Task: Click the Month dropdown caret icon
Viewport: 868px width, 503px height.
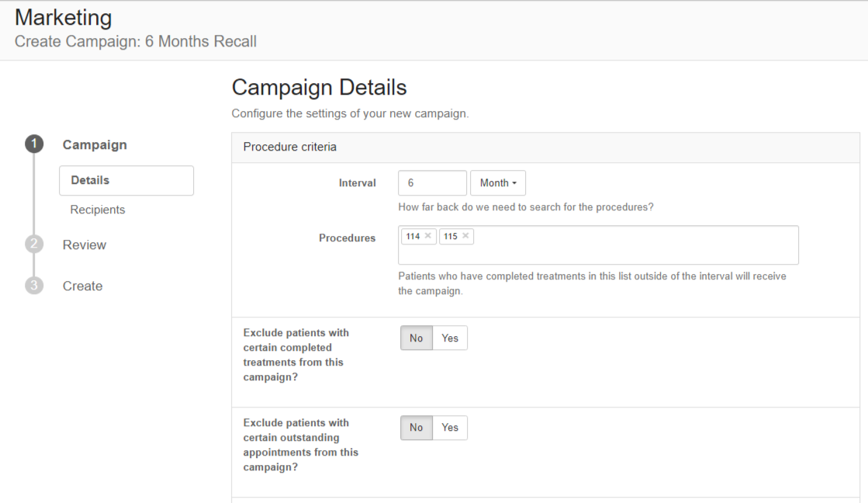Action: [x=514, y=182]
